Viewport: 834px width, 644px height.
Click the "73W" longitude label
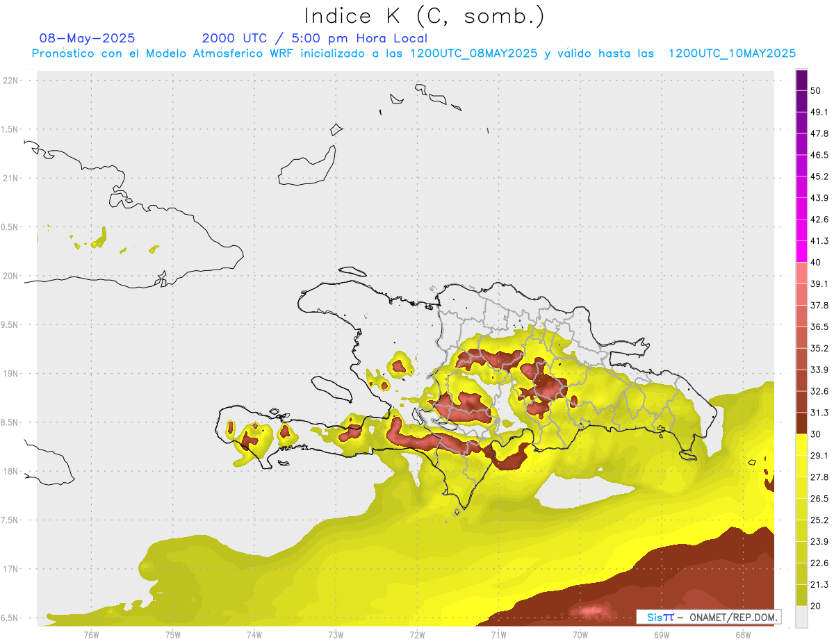tap(336, 634)
